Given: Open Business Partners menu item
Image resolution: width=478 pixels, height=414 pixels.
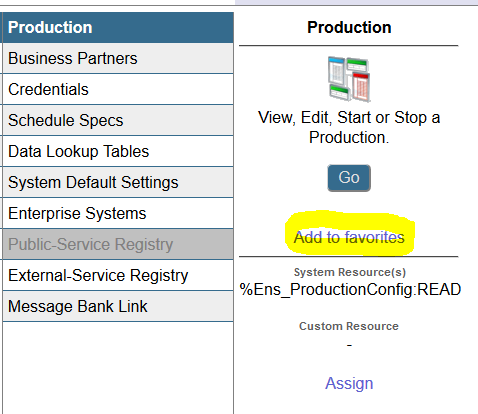Looking at the screenshot, I should click(x=118, y=58).
